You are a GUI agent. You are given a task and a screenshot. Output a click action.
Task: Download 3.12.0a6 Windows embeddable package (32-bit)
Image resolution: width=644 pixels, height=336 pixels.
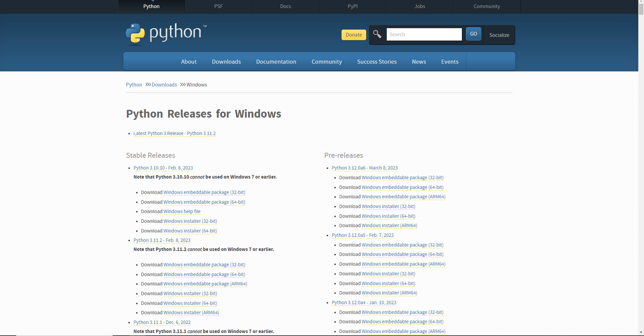(x=403, y=178)
